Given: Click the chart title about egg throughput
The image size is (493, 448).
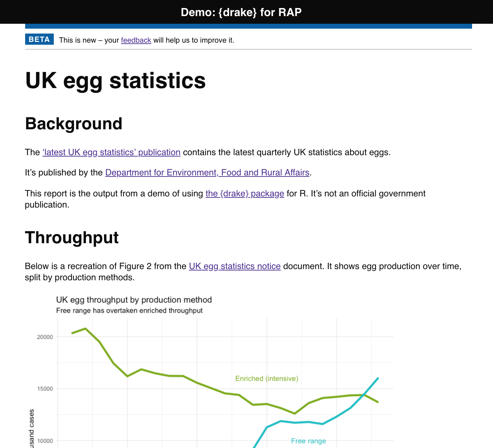Looking at the screenshot, I should click(134, 299).
